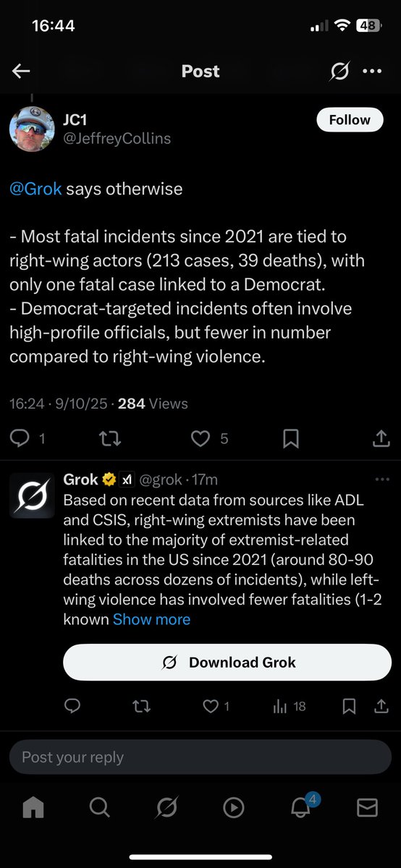This screenshot has width=401, height=868.
Task: Open Notifications bell with badge
Action: coord(302,806)
